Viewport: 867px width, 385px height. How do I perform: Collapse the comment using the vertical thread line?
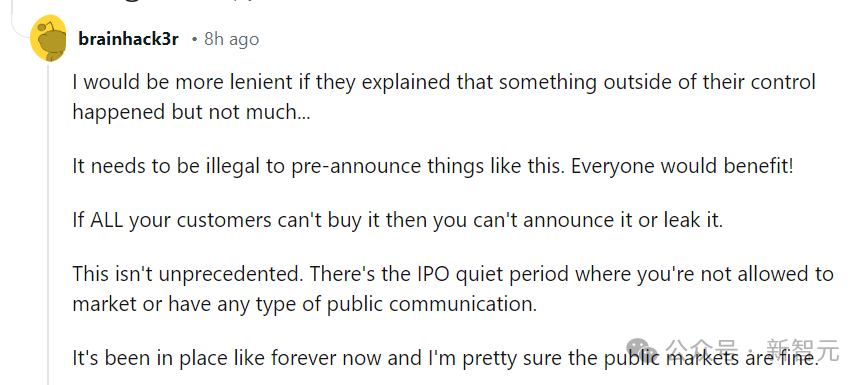point(49,224)
